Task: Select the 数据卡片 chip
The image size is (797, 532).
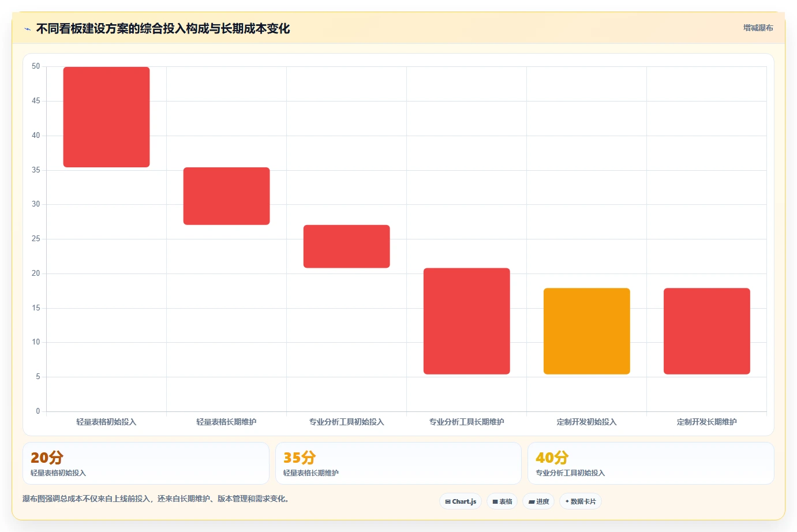Action: tap(581, 501)
